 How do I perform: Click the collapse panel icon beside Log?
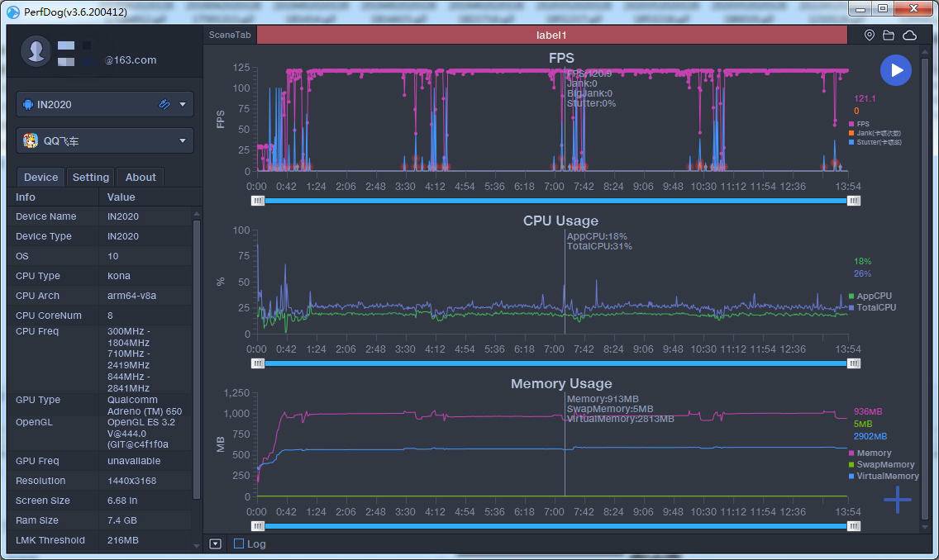(216, 543)
